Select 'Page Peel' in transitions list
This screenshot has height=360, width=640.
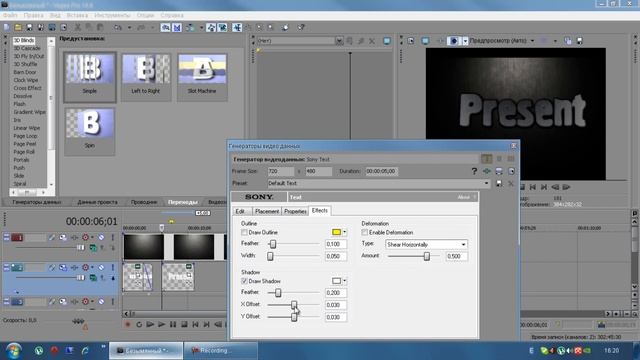24,144
